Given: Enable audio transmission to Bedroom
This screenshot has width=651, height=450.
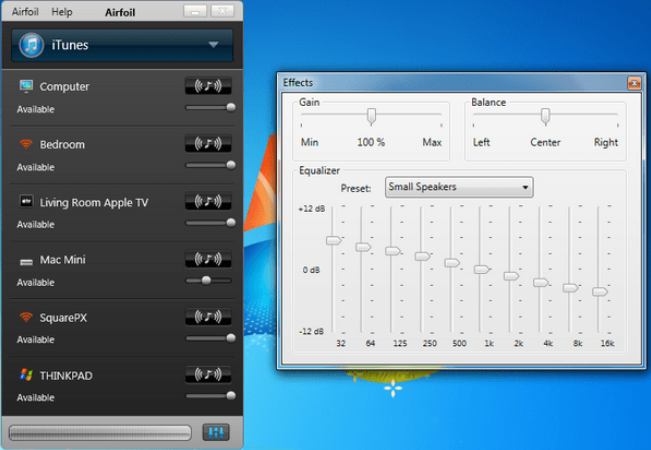Looking at the screenshot, I should click(209, 144).
